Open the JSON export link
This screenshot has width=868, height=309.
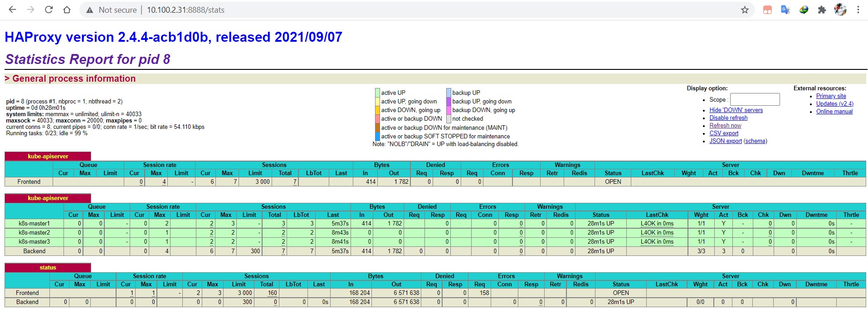[726, 141]
